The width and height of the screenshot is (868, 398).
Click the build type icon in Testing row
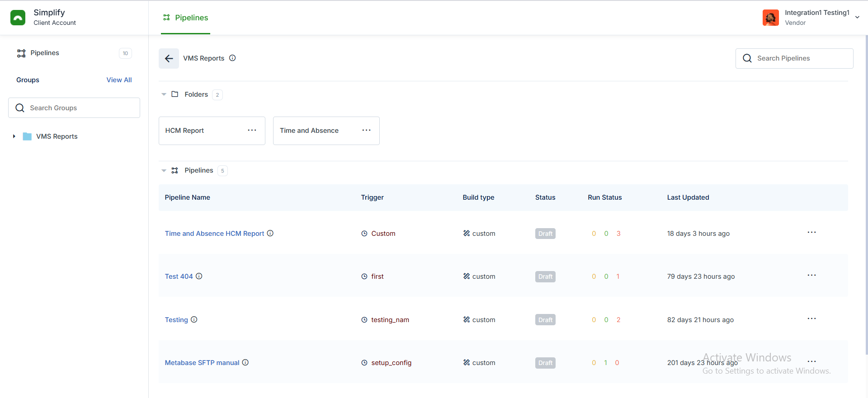point(467,319)
